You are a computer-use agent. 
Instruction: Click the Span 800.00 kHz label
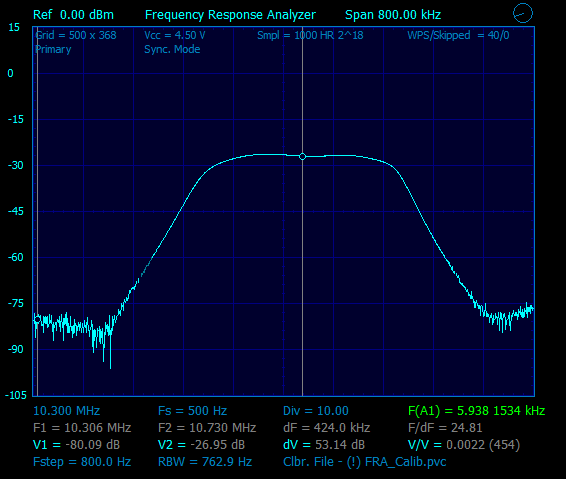(x=393, y=15)
